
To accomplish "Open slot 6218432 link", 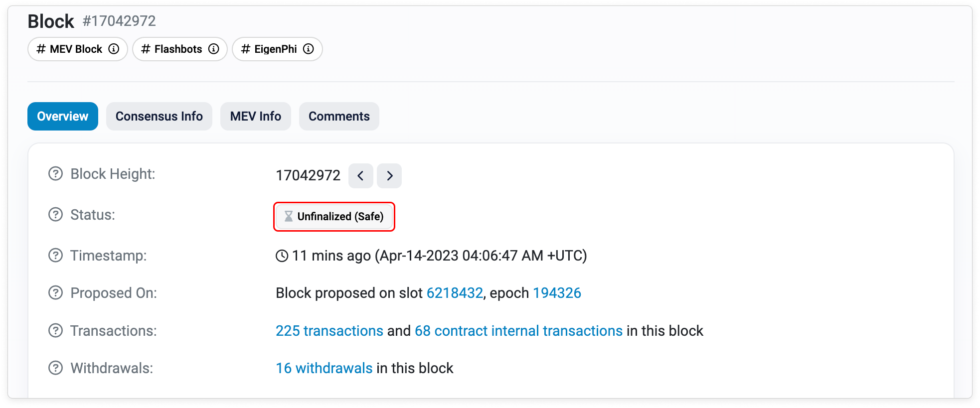I will 455,293.
